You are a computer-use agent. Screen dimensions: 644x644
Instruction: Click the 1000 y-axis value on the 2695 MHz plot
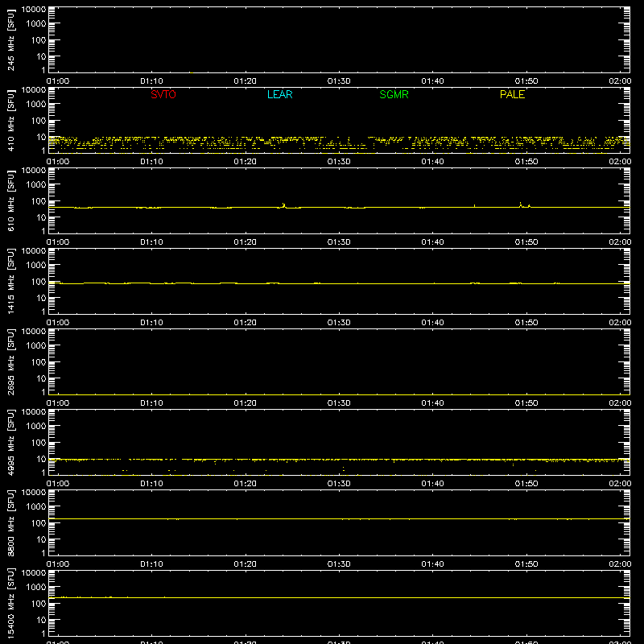click(x=36, y=345)
